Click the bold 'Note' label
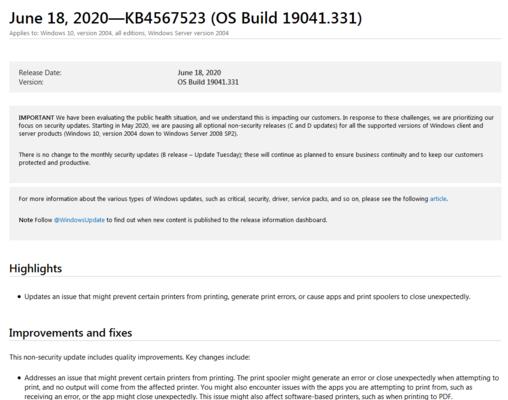The image size is (508, 400). [26, 220]
